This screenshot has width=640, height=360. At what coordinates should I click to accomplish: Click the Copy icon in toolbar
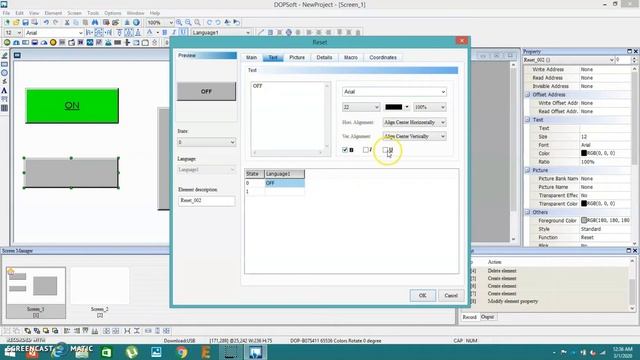[76, 22]
